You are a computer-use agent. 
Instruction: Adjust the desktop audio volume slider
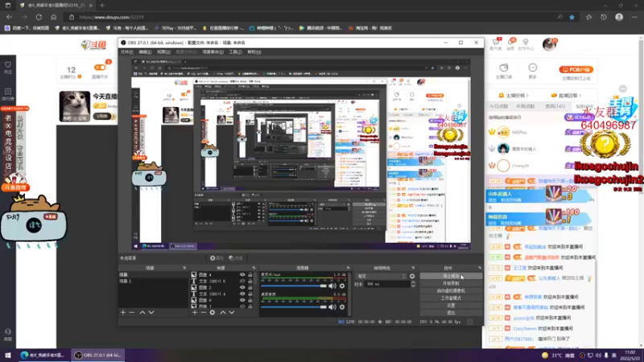tap(294, 307)
